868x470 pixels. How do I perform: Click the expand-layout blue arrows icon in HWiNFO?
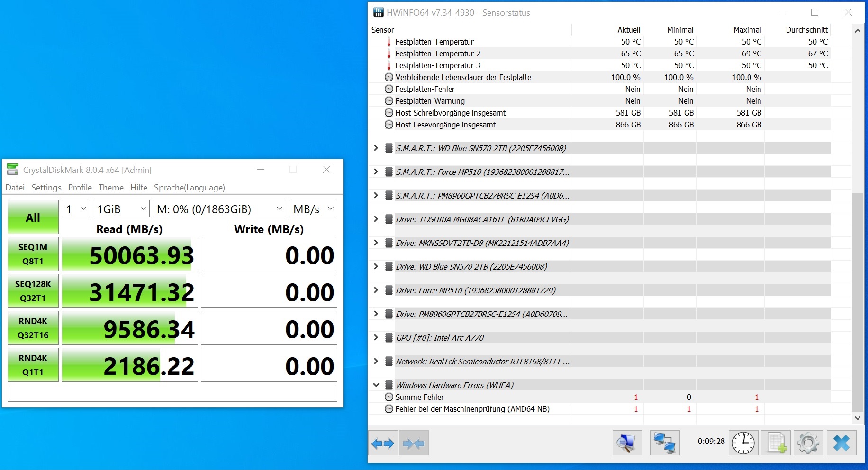tap(383, 443)
